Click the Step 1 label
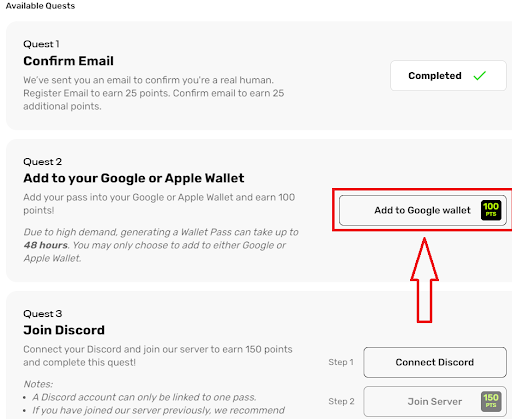 (x=341, y=362)
